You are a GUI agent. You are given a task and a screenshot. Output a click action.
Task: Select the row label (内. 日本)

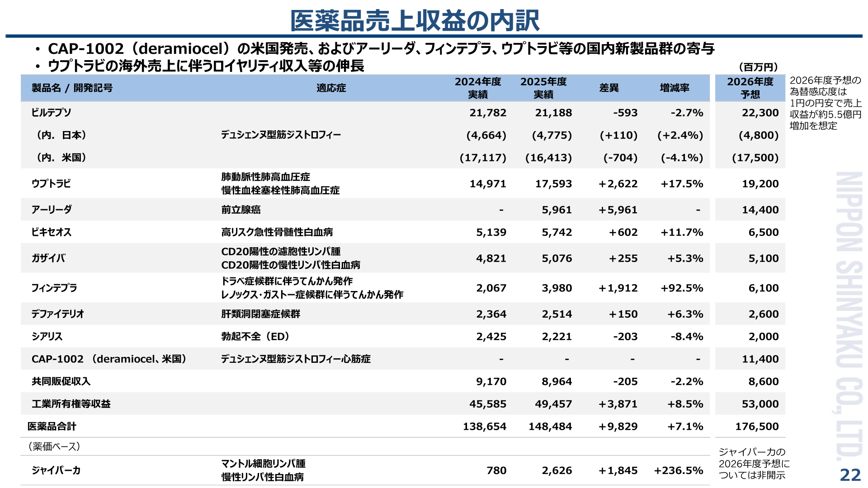pos(61,135)
